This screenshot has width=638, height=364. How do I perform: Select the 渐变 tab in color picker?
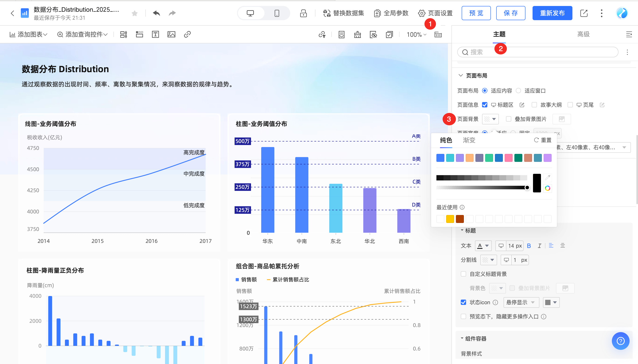[469, 140]
